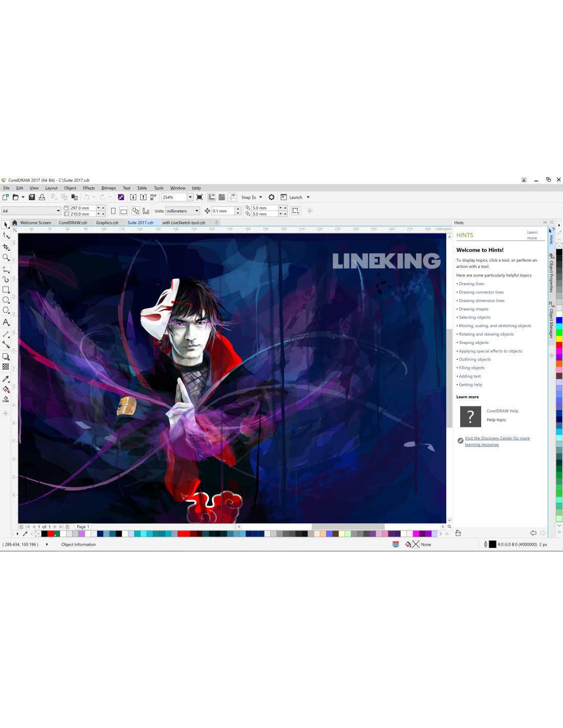Open the 'Drawing connector lines' hint topic

coord(481,292)
